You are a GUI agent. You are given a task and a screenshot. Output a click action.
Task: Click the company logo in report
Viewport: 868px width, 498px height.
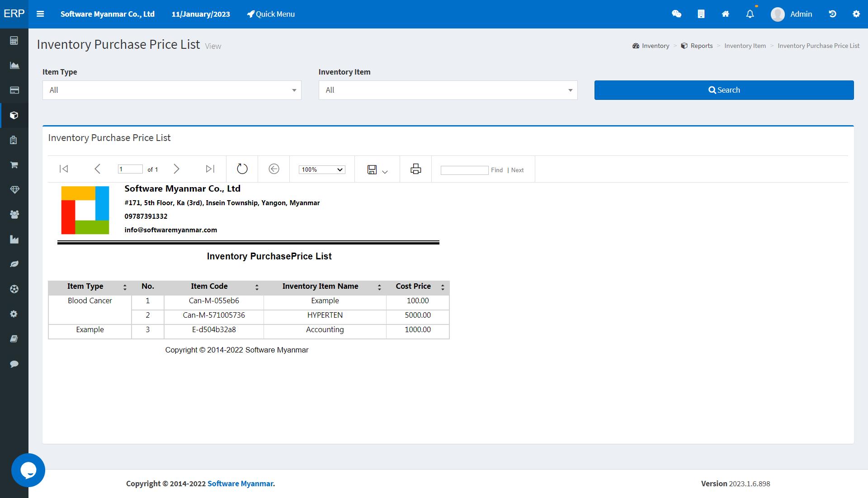(x=85, y=210)
